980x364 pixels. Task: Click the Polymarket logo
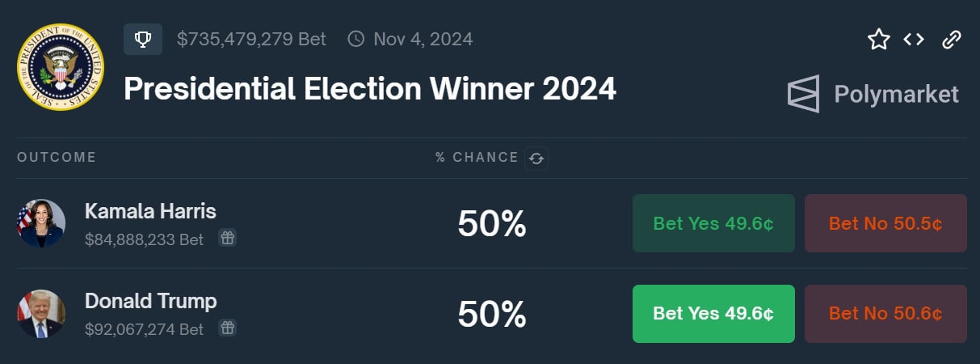coord(873,95)
